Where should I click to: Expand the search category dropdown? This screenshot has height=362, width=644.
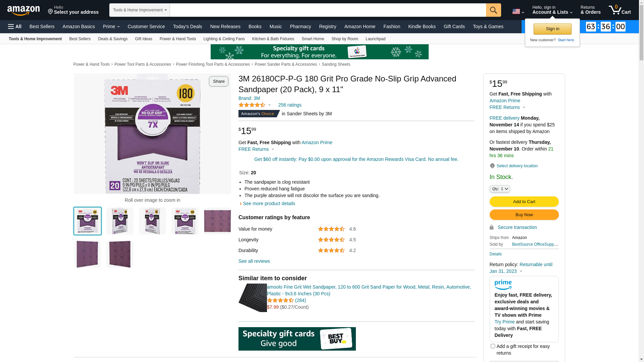(x=140, y=10)
